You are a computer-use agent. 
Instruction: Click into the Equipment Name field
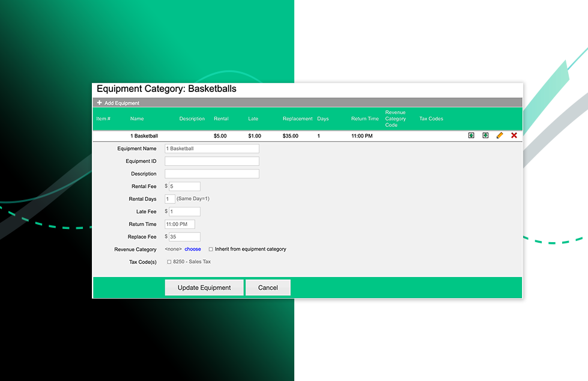click(212, 148)
